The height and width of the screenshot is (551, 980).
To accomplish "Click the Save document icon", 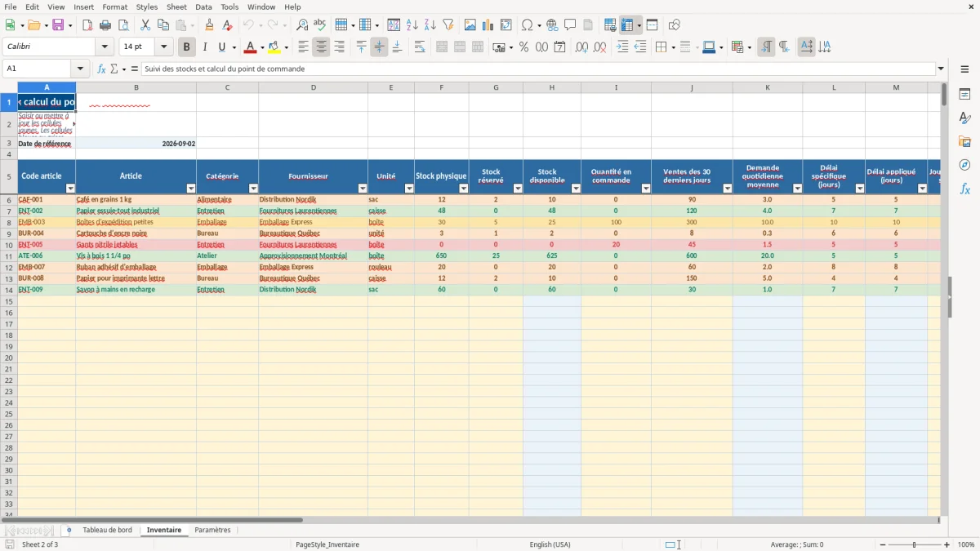I will click(x=58, y=25).
